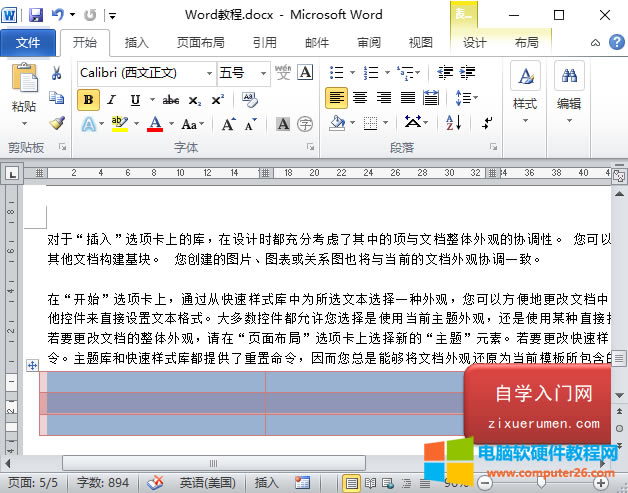Click the Center alignment icon

[x=360, y=97]
